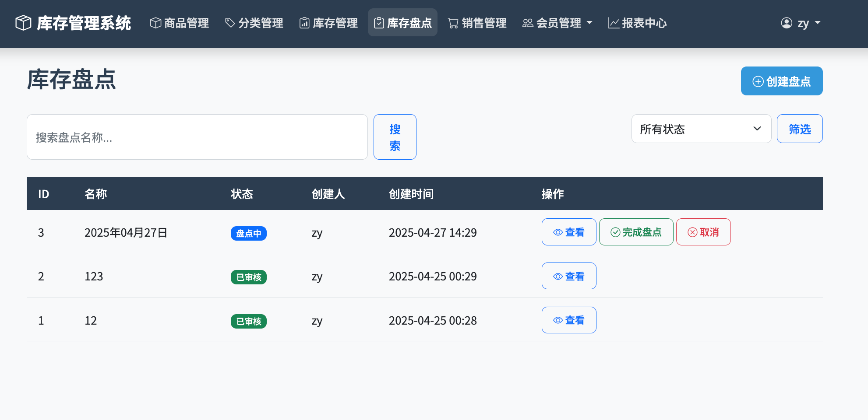
Task: View details of stocktake named 123
Action: point(568,276)
